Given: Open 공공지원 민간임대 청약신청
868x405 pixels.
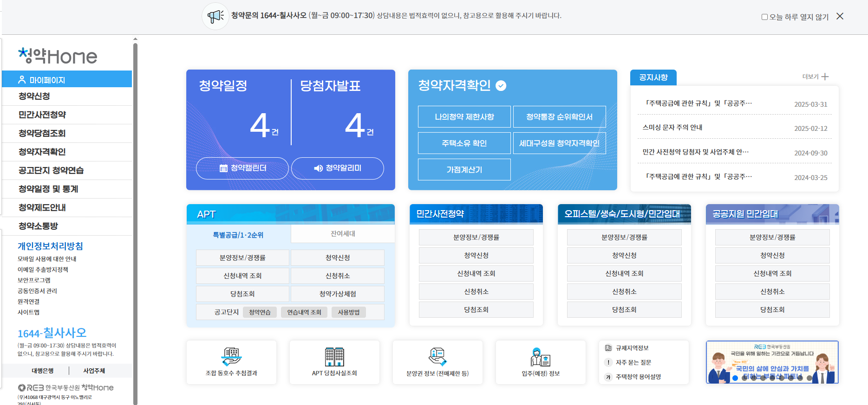Looking at the screenshot, I should [772, 255].
